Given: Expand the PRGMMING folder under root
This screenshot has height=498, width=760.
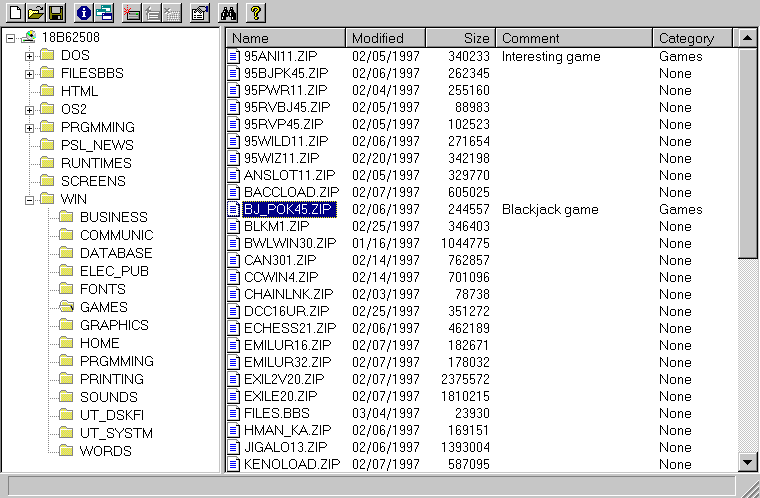Looking at the screenshot, I should (30, 127).
